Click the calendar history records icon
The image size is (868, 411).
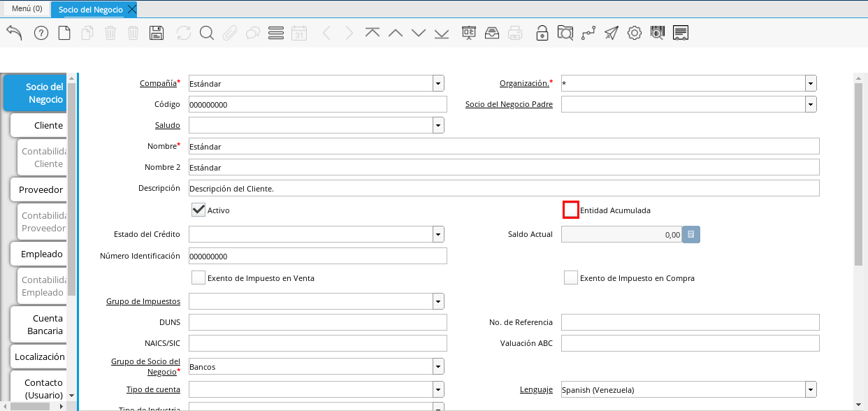[x=299, y=33]
